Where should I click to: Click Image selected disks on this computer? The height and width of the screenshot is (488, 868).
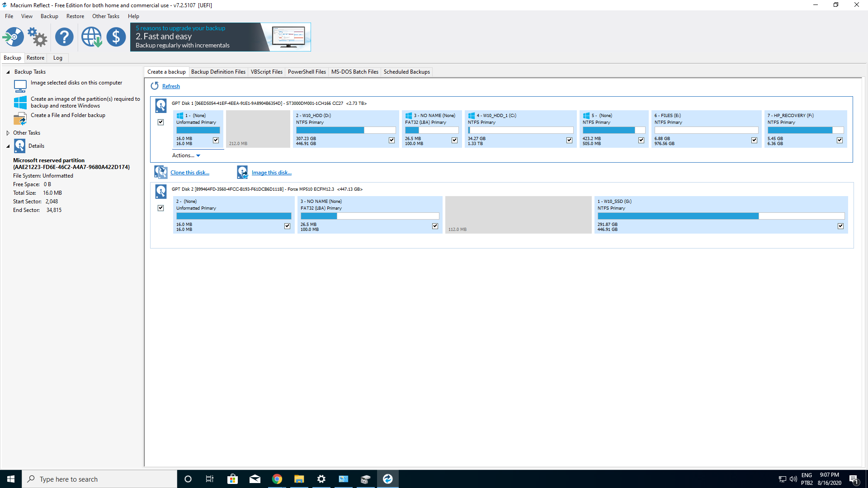coord(76,83)
